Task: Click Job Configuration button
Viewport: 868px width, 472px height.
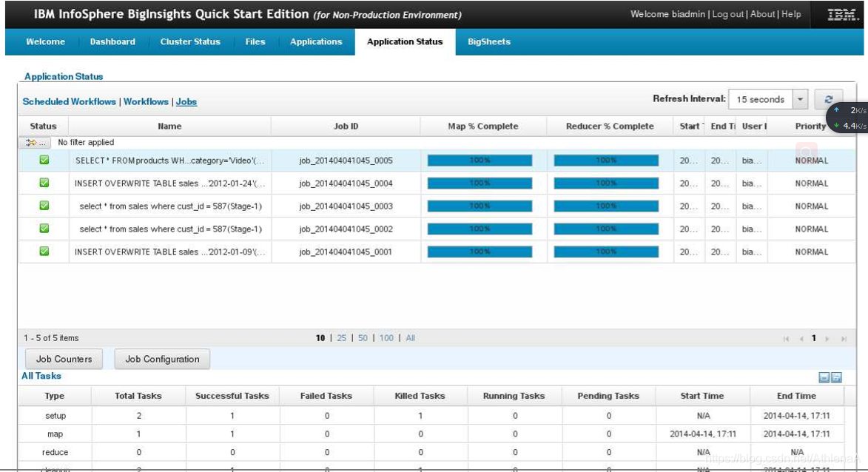Action: pos(162,359)
